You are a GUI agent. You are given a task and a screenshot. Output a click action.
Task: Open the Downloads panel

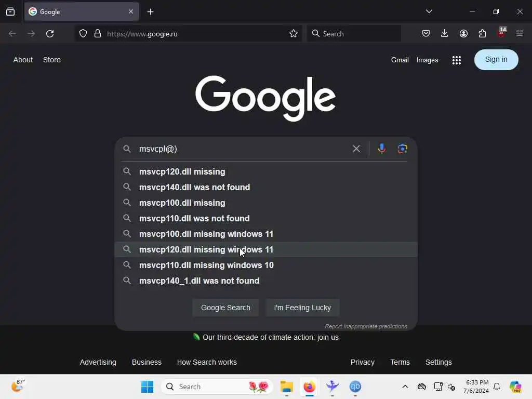(445, 34)
